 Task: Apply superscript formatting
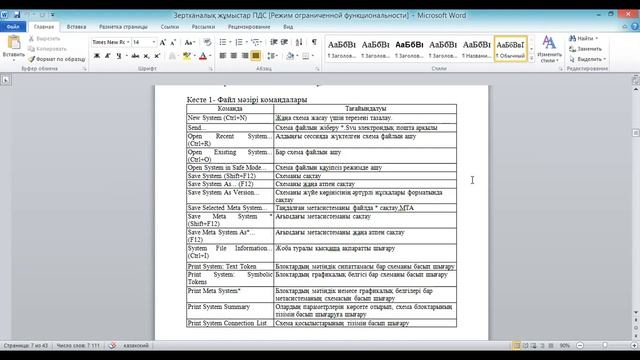[x=157, y=56]
